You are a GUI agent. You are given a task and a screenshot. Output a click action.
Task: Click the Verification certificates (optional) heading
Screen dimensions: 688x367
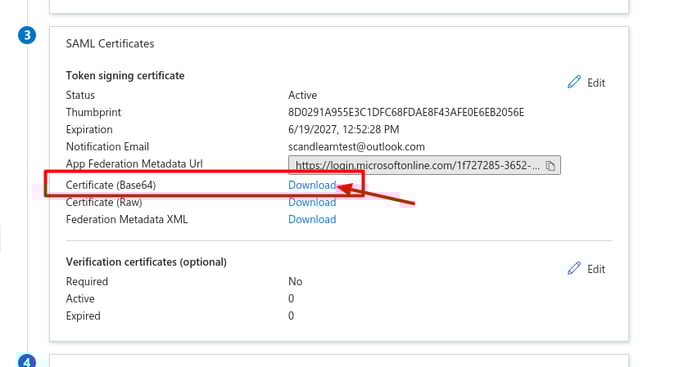146,262
